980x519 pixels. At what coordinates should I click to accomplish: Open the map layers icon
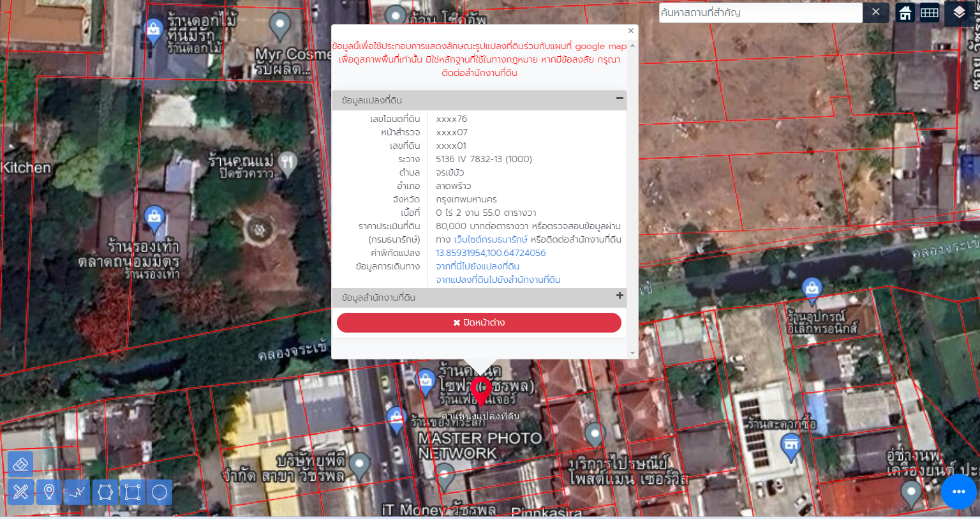pos(959,13)
